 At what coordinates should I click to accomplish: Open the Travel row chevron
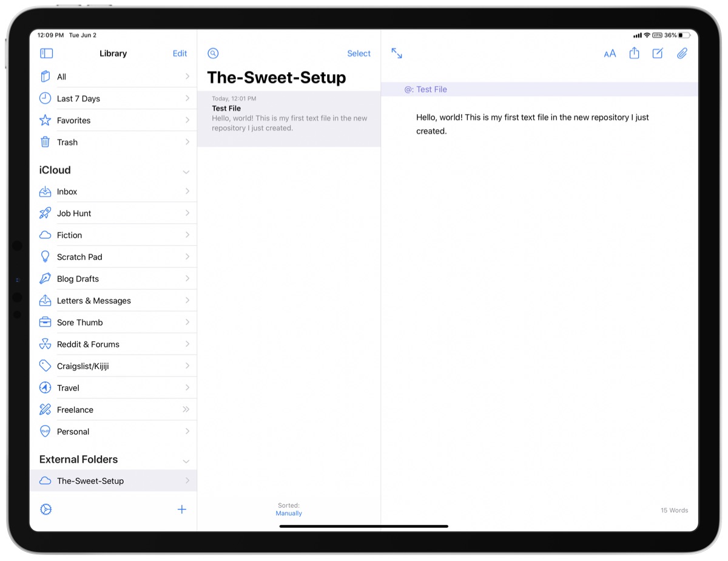click(187, 388)
